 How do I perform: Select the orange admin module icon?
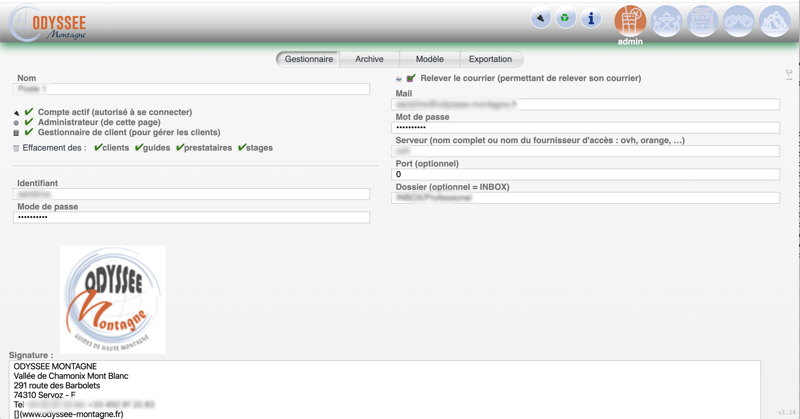pyautogui.click(x=630, y=20)
